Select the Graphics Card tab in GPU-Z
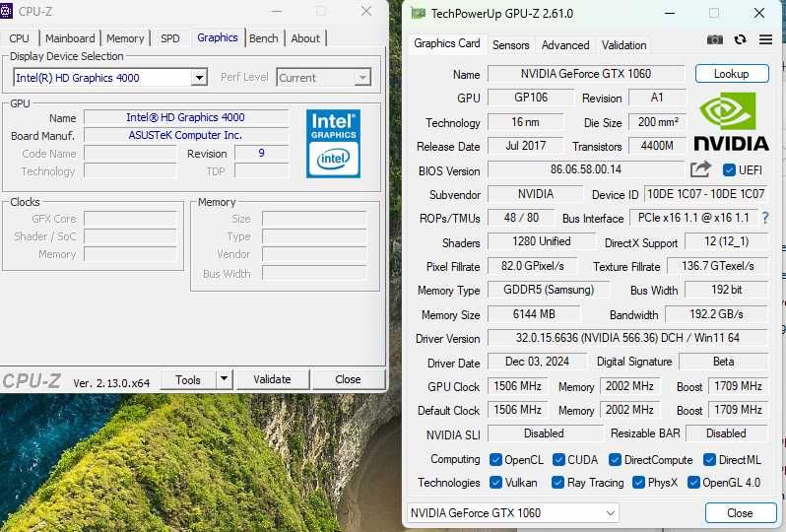This screenshot has height=532, width=786. coord(446,43)
